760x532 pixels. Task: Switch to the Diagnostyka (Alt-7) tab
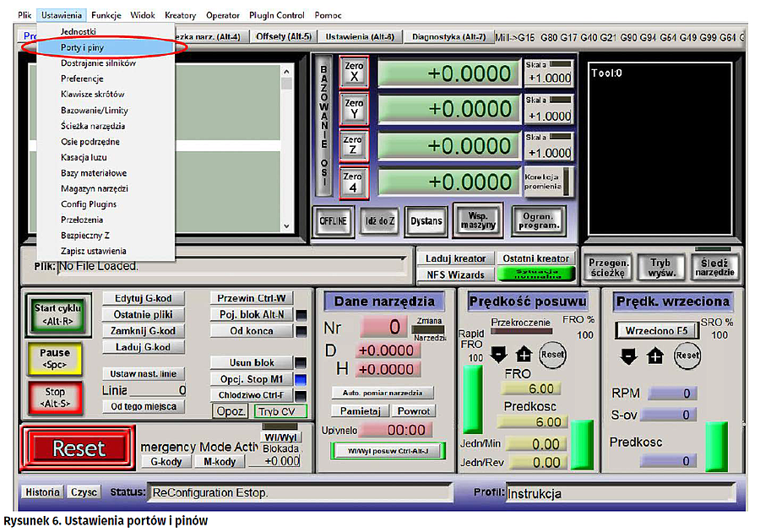[x=448, y=37]
